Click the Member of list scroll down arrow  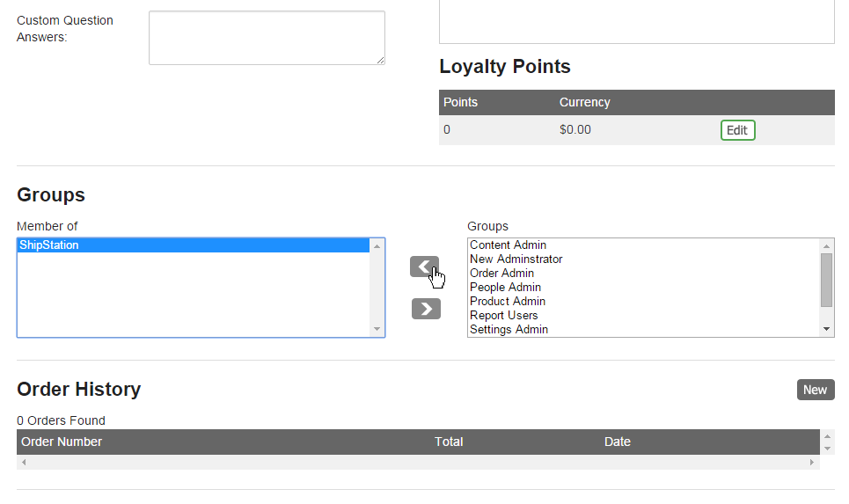tap(377, 329)
